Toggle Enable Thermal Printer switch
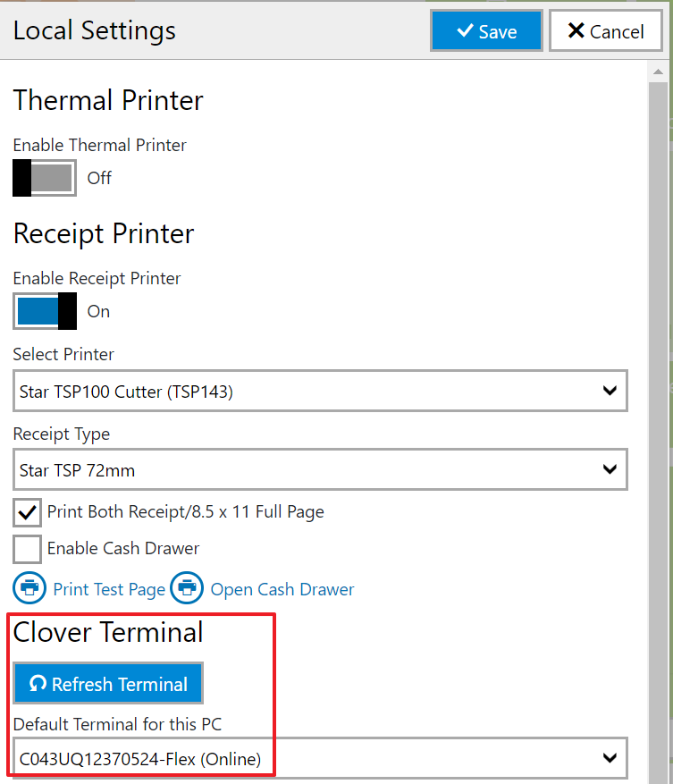 pyautogui.click(x=45, y=178)
